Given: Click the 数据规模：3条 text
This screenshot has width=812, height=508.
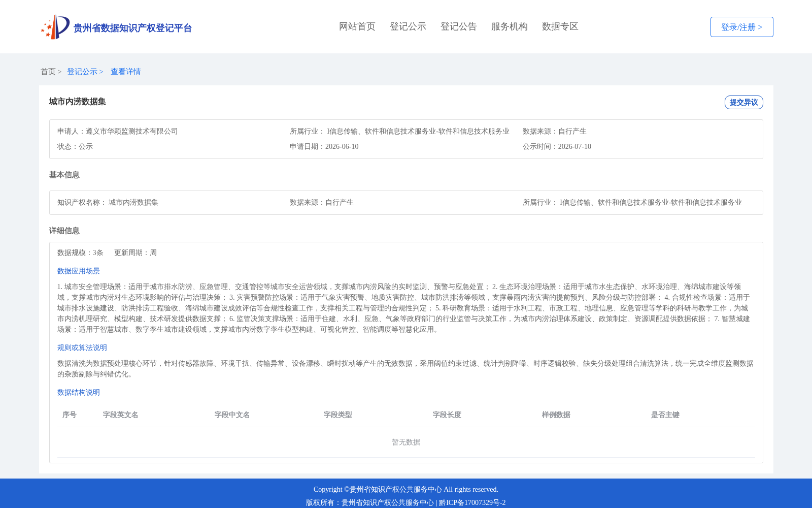Looking at the screenshot, I should 80,252.
